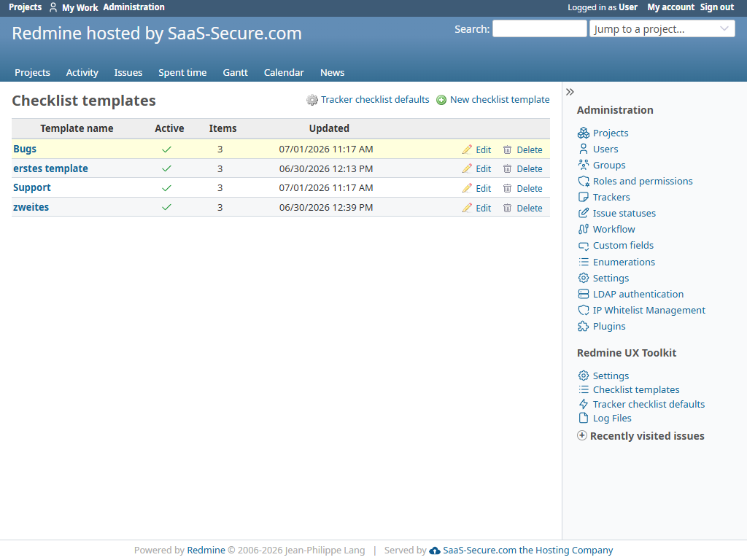Screen dimensions: 747x560
Task: Click the trash icon in the zweites row
Action: [x=508, y=208]
